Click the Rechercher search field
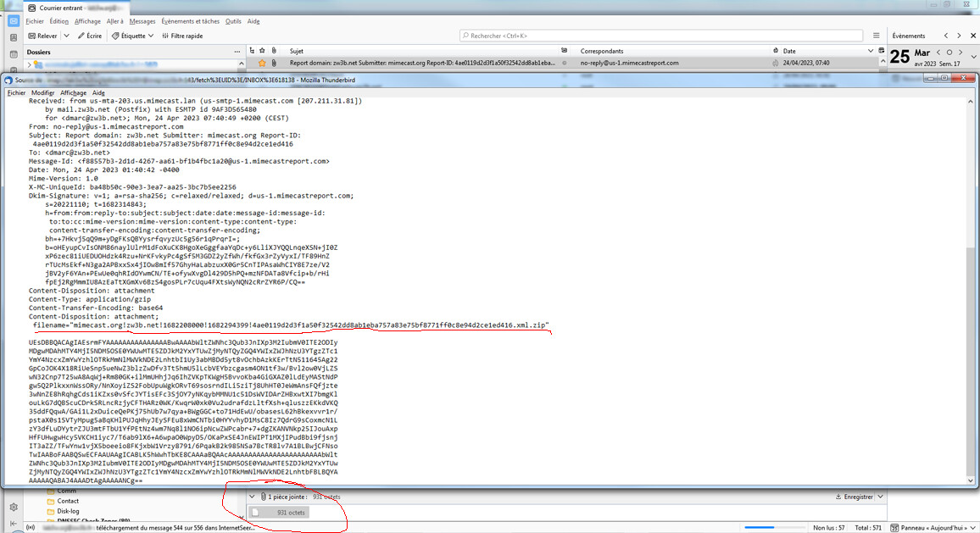This screenshot has height=533, width=980. [661, 36]
